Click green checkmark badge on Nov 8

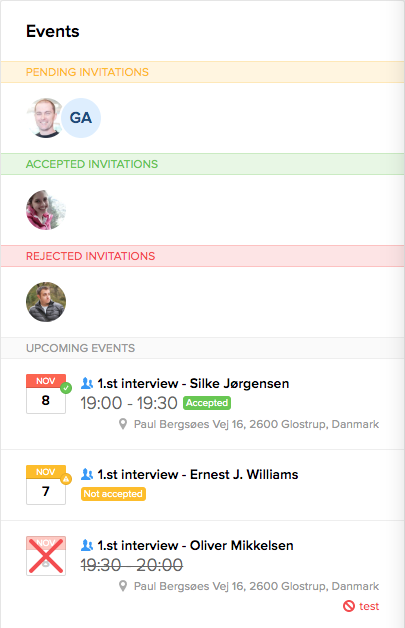pos(66,388)
